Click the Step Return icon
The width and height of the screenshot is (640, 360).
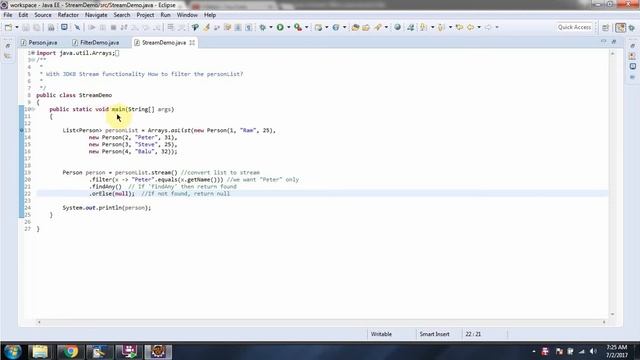pos(156,27)
